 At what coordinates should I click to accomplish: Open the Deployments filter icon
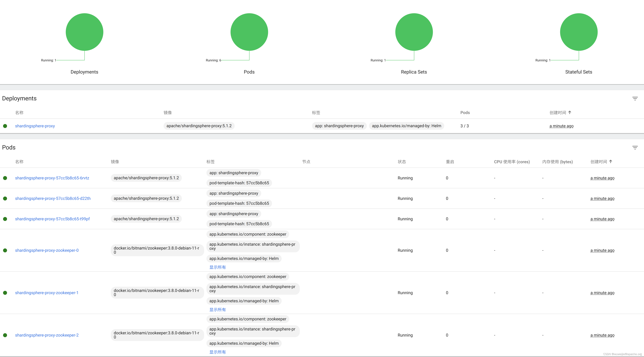point(635,98)
